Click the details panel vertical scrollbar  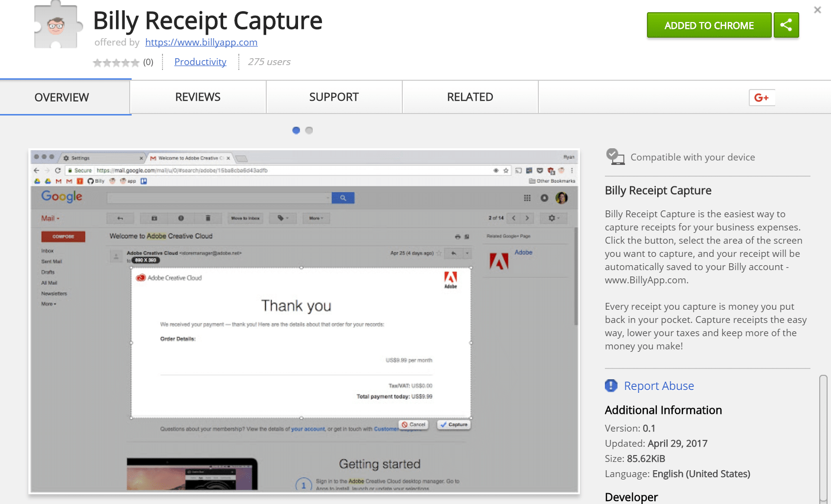[x=824, y=438]
